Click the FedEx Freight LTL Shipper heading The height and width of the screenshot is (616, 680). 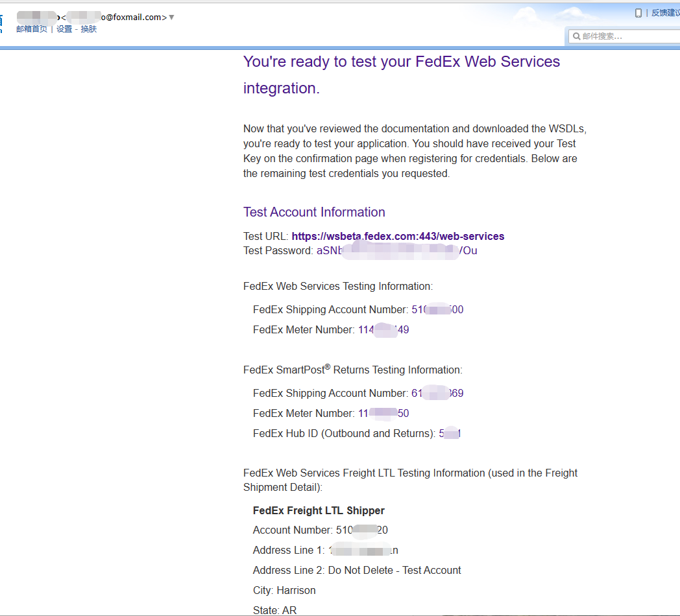coord(319,511)
